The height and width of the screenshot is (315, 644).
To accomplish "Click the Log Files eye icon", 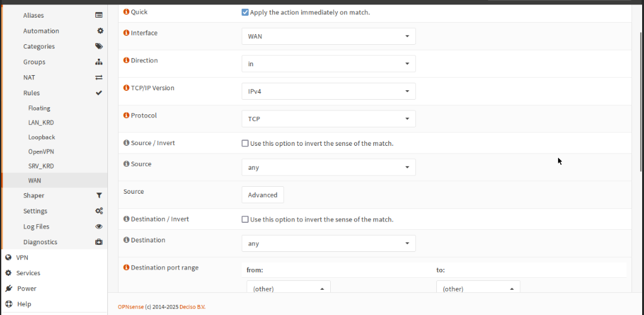I will click(x=99, y=227).
